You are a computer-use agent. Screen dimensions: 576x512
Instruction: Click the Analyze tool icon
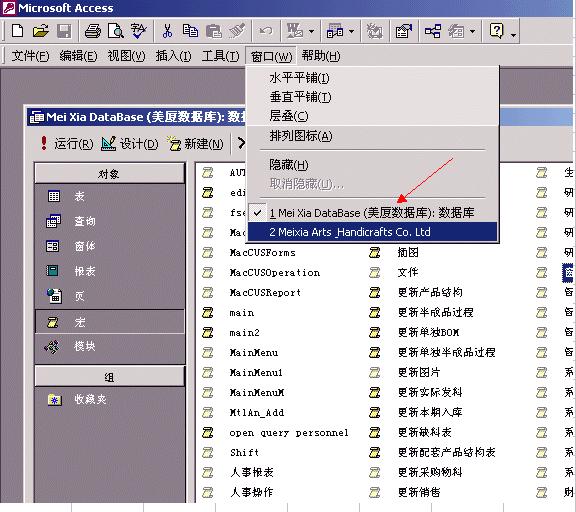(335, 31)
